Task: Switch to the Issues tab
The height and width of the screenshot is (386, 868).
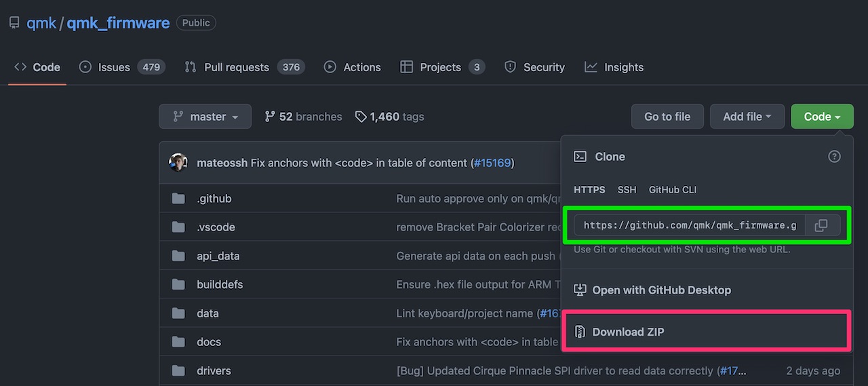Action: point(122,67)
